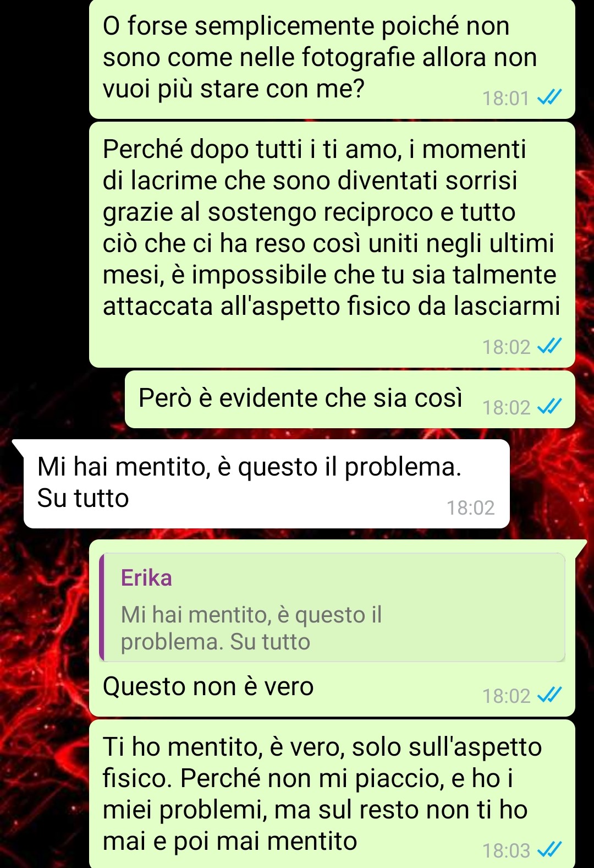The height and width of the screenshot is (868, 594).
Task: Select the 'Però è evidente che sia così' bubble
Action: (350, 400)
